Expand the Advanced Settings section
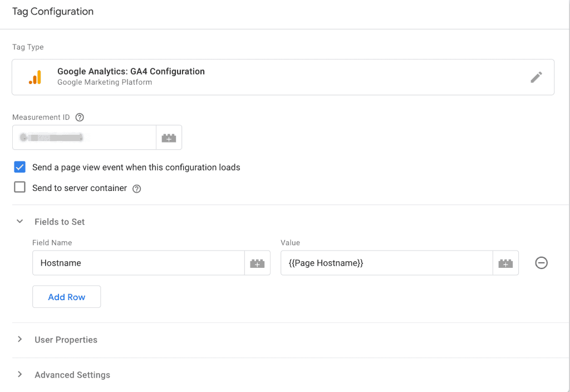This screenshot has height=392, width=570. coord(19,375)
